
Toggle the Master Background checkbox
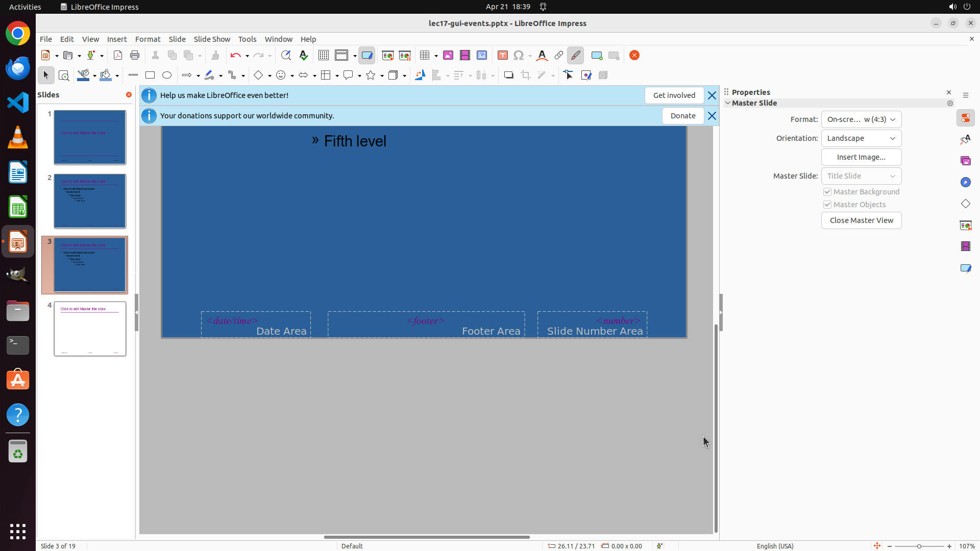click(x=827, y=192)
